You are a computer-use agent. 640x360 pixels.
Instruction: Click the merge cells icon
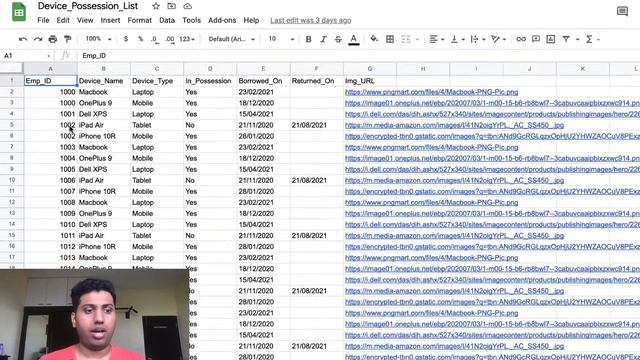click(405, 39)
